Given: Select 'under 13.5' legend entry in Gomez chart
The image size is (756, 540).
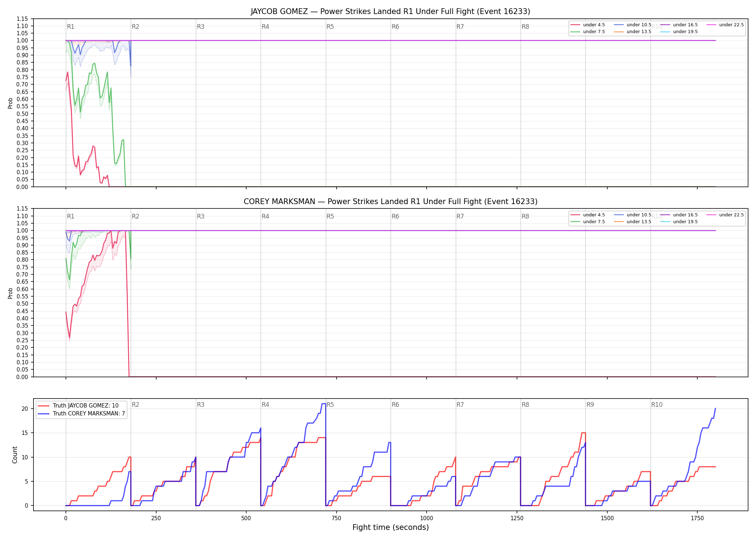Looking at the screenshot, I should click(633, 32).
